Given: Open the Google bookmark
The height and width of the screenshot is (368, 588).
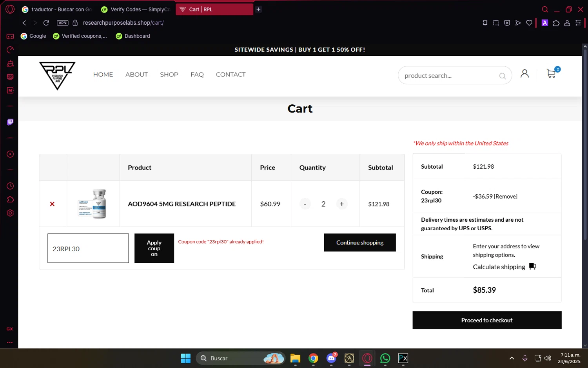Looking at the screenshot, I should pos(33,36).
